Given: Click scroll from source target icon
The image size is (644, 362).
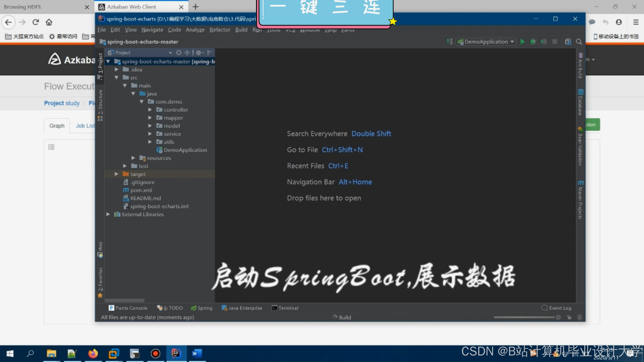Looking at the screenshot, I should tap(178, 52).
